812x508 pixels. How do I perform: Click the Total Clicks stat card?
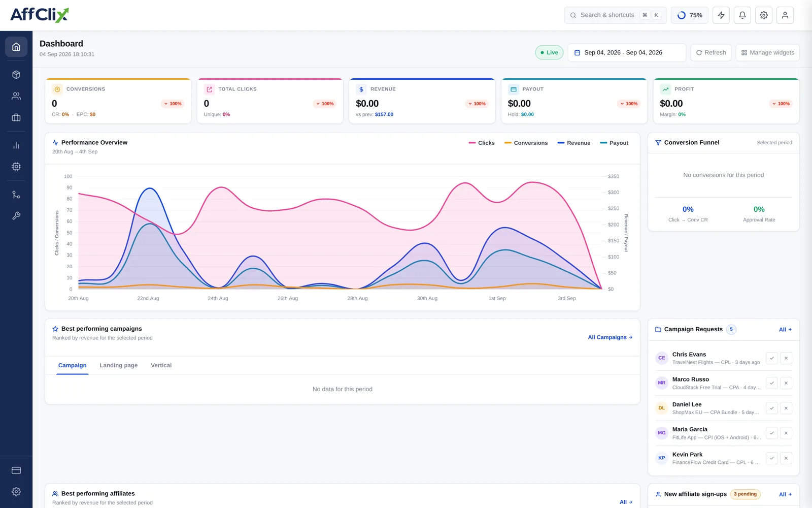click(x=270, y=101)
